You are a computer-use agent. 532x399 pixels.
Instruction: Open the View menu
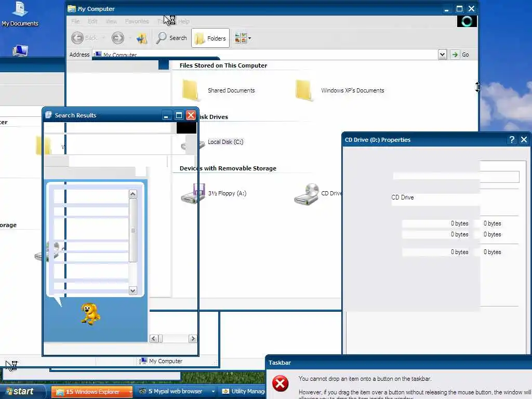pos(111,21)
